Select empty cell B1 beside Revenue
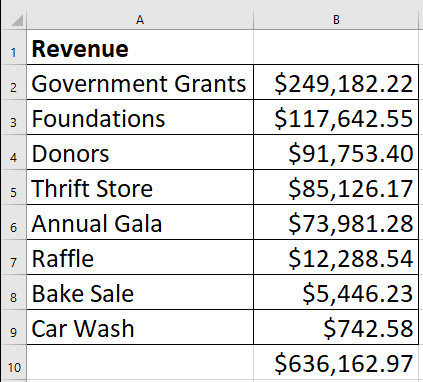Viewport: 423px width, 382px height. pos(336,47)
